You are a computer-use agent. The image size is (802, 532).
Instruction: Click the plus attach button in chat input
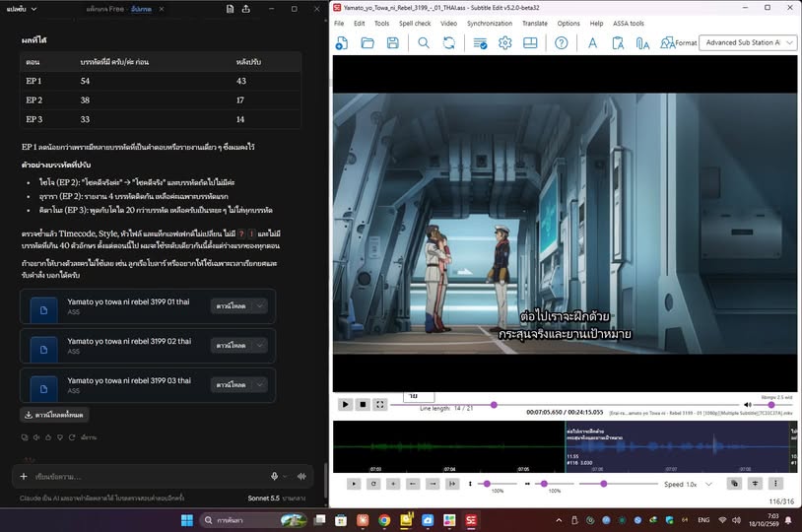pyautogui.click(x=24, y=476)
